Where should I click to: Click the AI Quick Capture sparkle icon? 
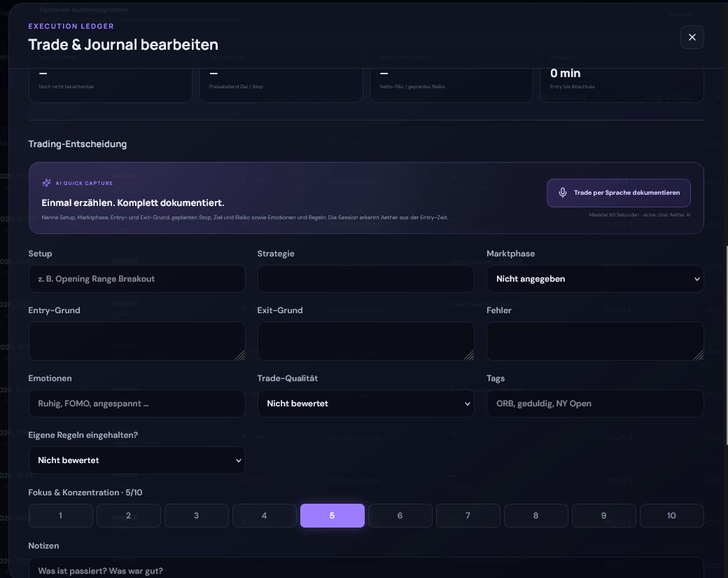(x=46, y=183)
